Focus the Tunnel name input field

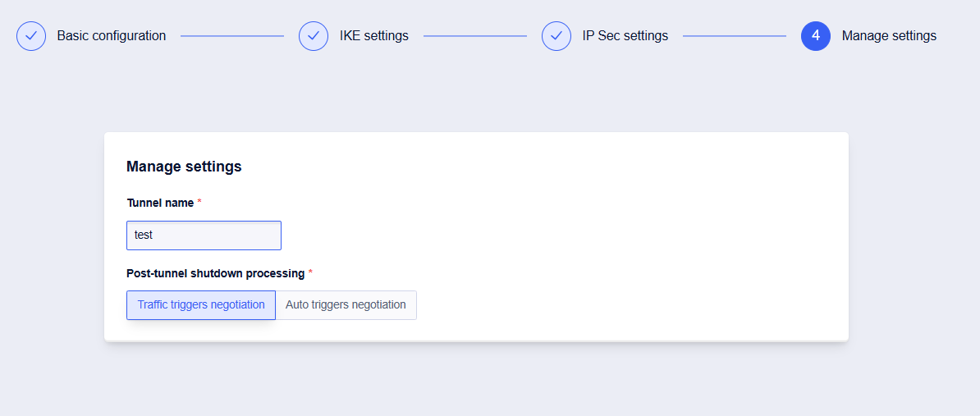click(204, 235)
